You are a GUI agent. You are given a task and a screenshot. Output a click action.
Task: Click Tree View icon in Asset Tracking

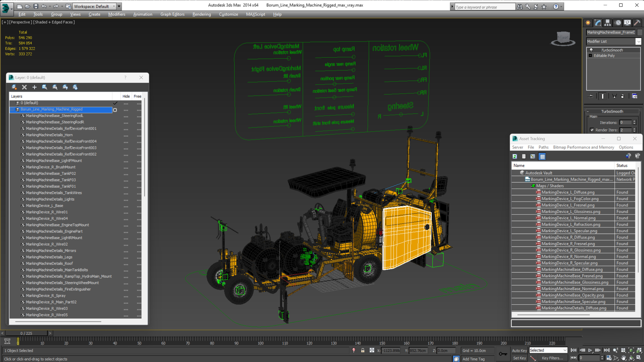[x=533, y=156]
